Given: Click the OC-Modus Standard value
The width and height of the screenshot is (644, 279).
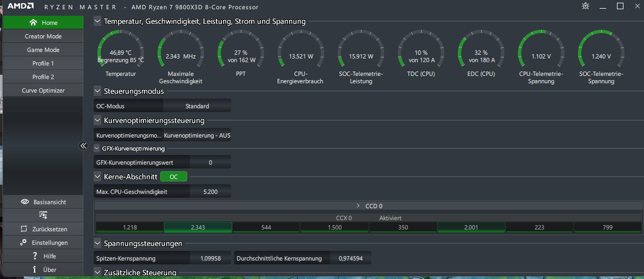Looking at the screenshot, I should click(x=197, y=106).
